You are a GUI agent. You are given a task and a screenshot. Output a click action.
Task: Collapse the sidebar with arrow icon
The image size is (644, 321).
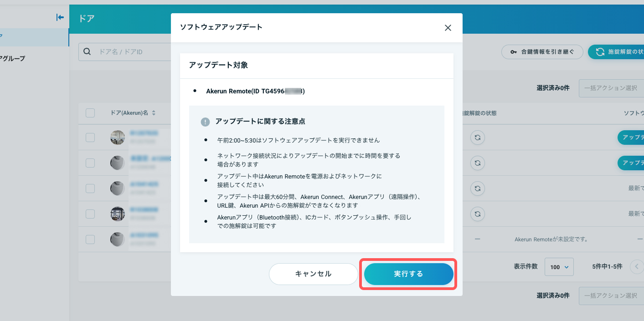[60, 17]
